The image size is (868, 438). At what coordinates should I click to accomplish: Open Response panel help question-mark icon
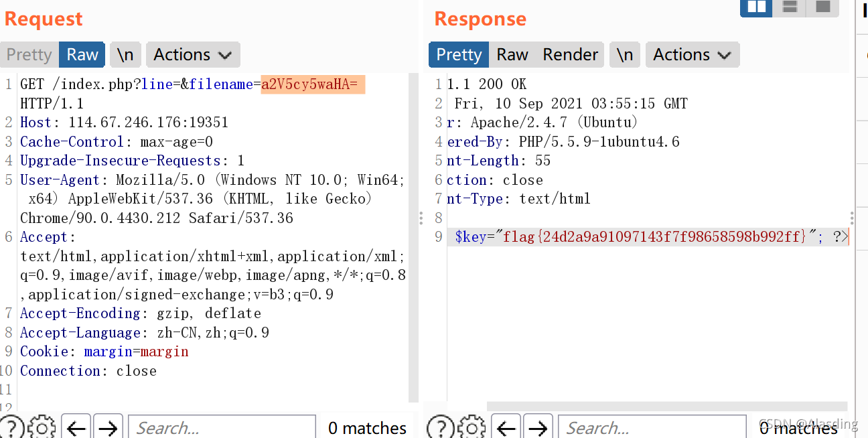440,428
